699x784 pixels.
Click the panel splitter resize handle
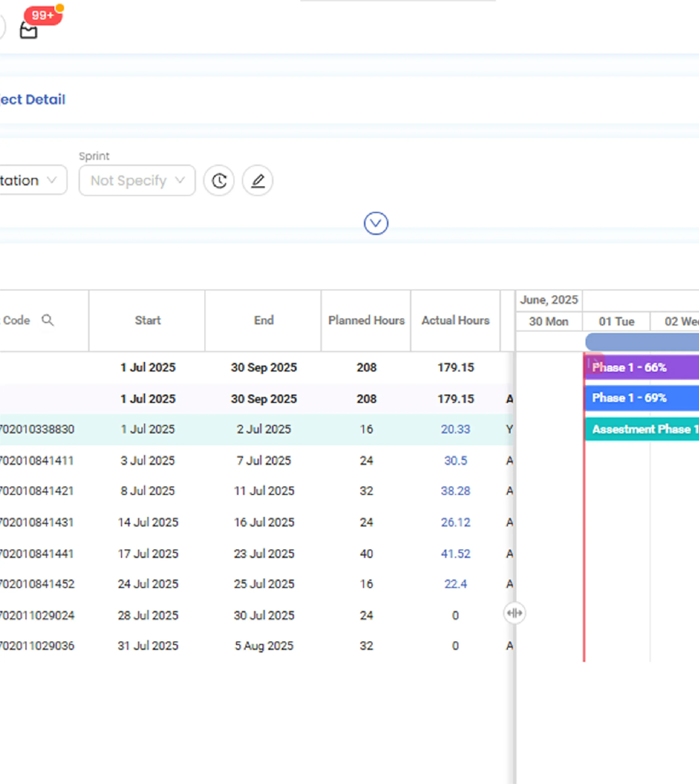[x=514, y=613]
